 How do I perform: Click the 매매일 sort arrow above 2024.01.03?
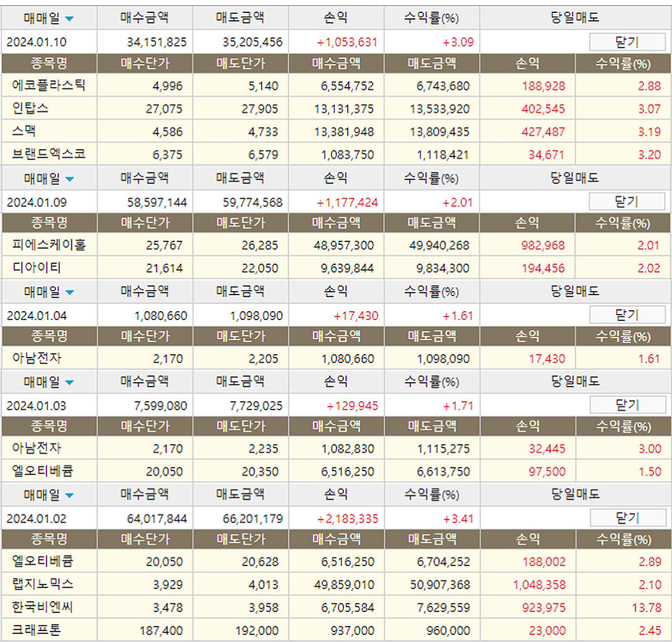[x=69, y=383]
